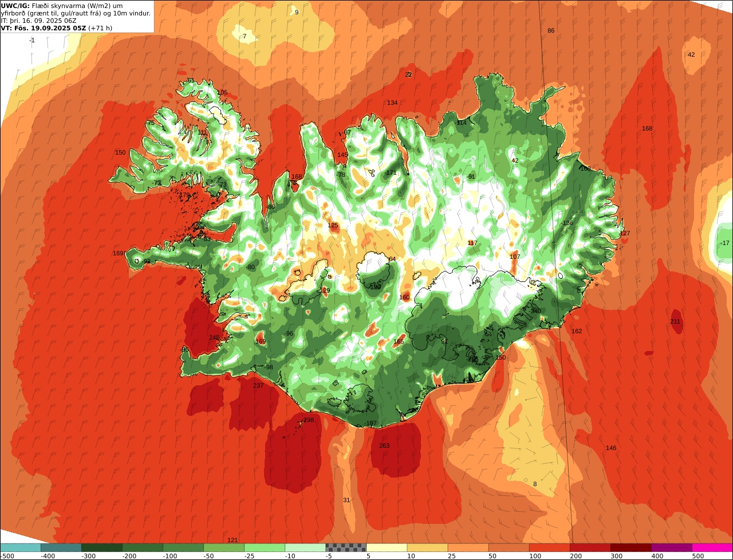Click the checkered legend swatch between -5 and 5
Screen dimensions: 733x560
click(346, 547)
